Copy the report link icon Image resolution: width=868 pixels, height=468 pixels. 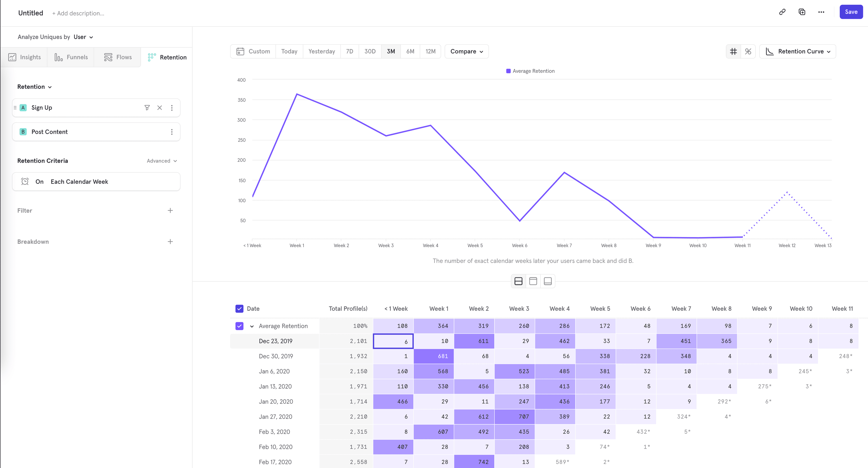pos(782,12)
